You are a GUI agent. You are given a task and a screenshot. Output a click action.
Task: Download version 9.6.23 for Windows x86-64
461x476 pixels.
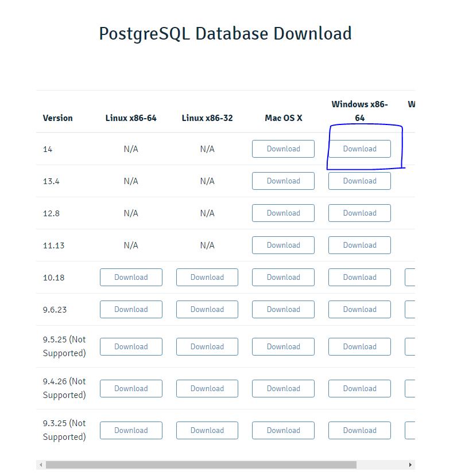coord(359,309)
